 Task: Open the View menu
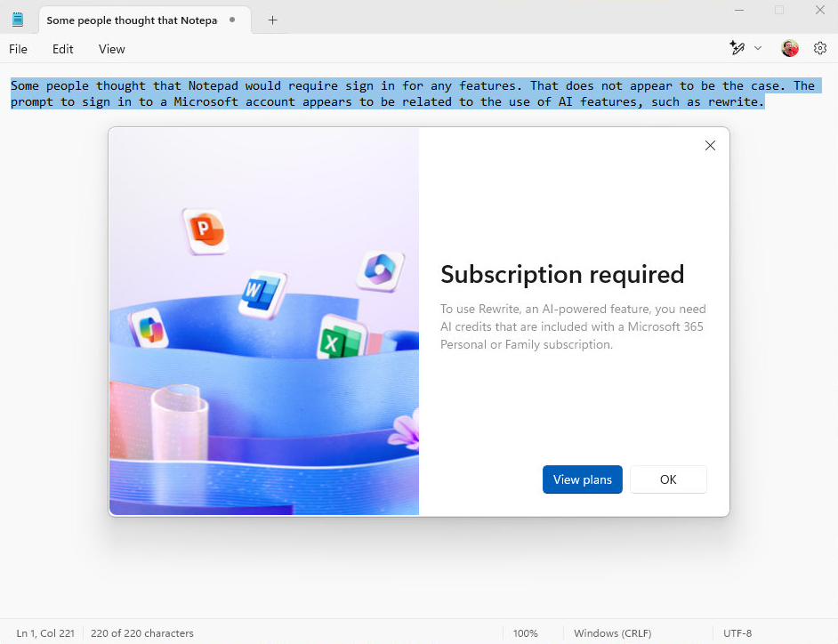tap(111, 49)
